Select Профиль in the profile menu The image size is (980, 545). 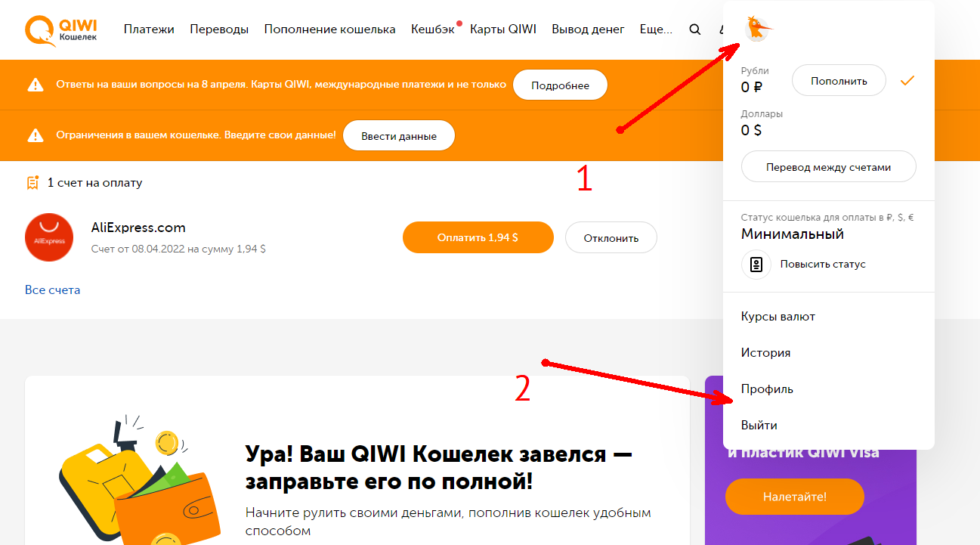(x=767, y=389)
